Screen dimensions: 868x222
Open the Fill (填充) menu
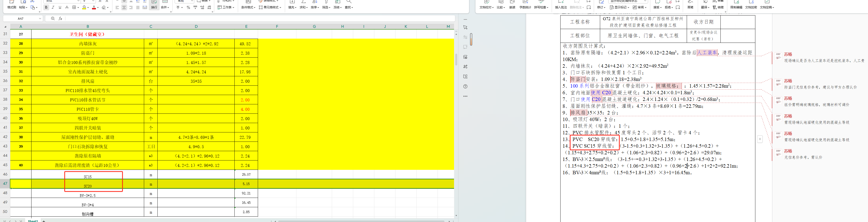[292, 5]
